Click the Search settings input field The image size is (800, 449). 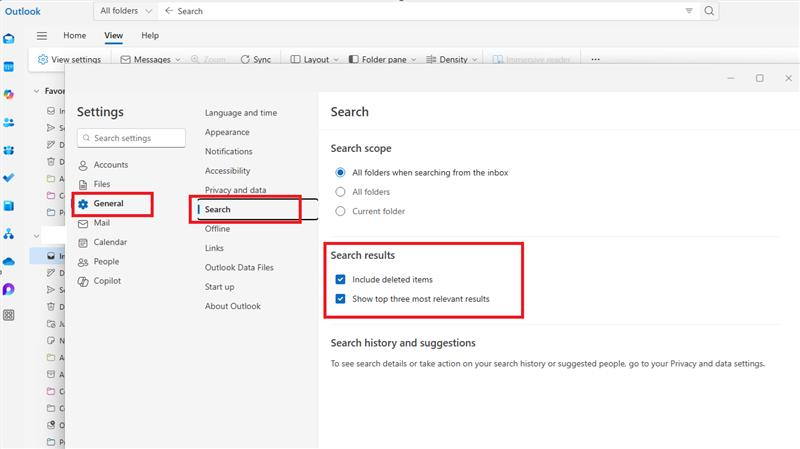click(131, 138)
